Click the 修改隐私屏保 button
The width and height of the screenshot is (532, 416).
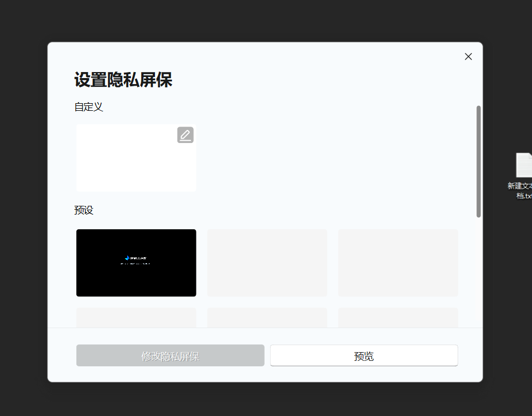point(170,355)
